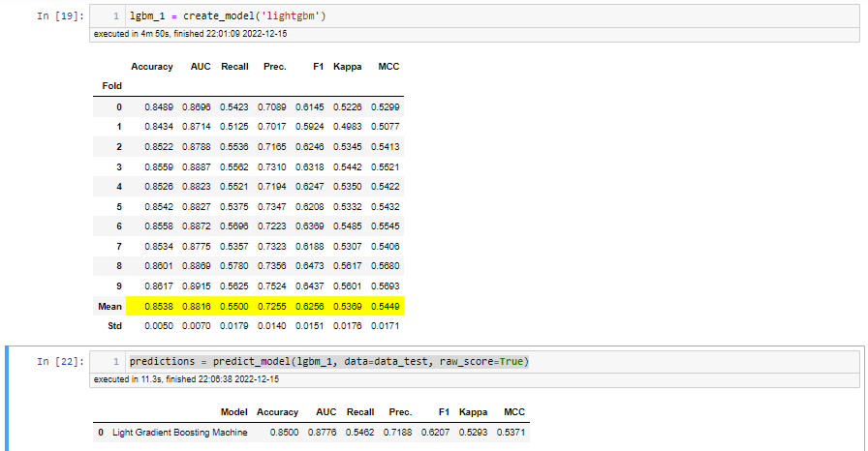Select std kappa value 0.0176
The width and height of the screenshot is (868, 451).
347,326
